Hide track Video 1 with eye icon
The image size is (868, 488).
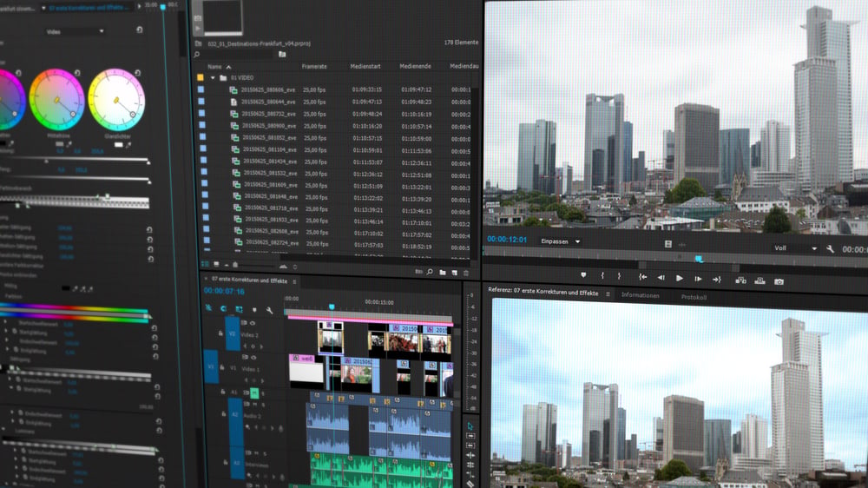253,357
